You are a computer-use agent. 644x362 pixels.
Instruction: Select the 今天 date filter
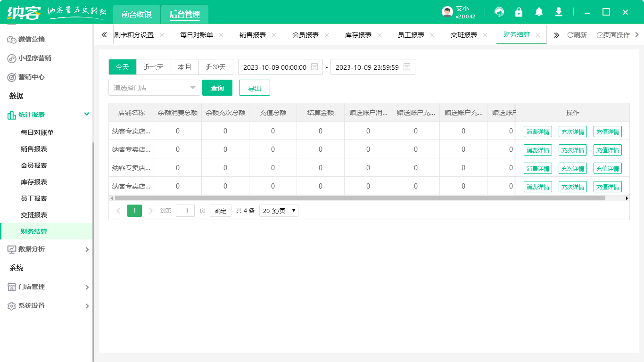122,66
